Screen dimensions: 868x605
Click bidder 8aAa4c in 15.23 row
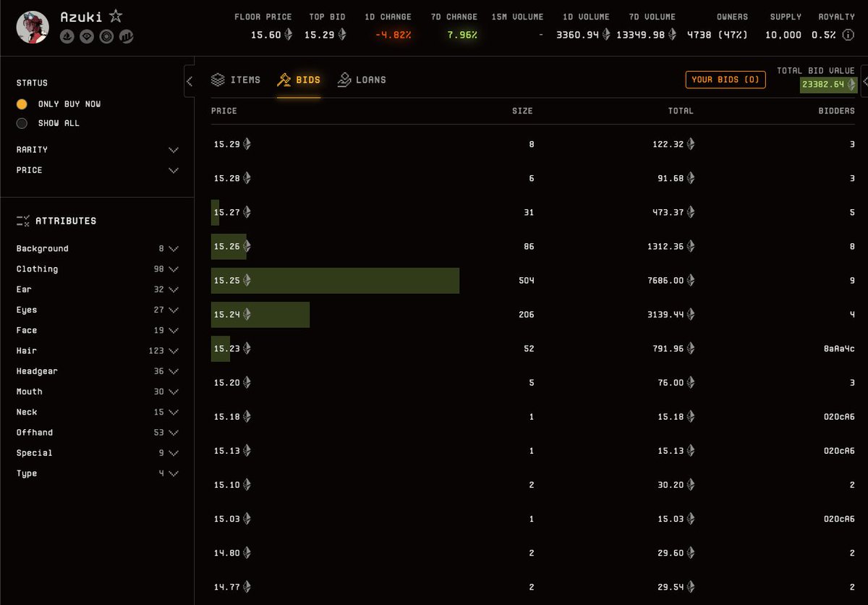[839, 348]
